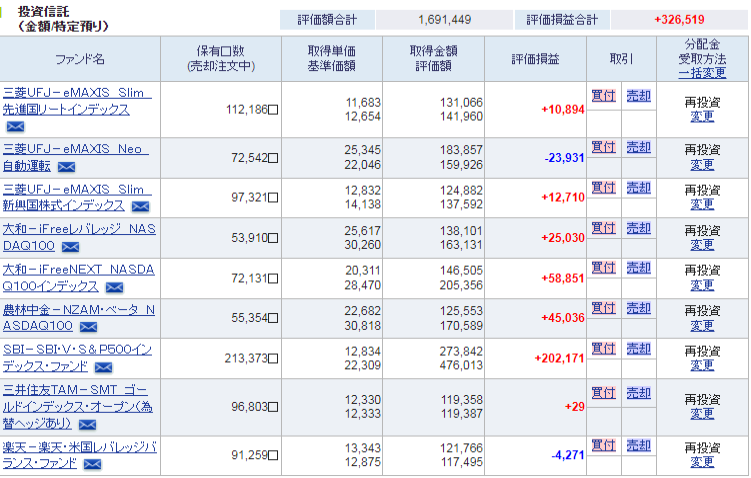Toggle checkbox next to 213,373 holdings

pyautogui.click(x=273, y=359)
